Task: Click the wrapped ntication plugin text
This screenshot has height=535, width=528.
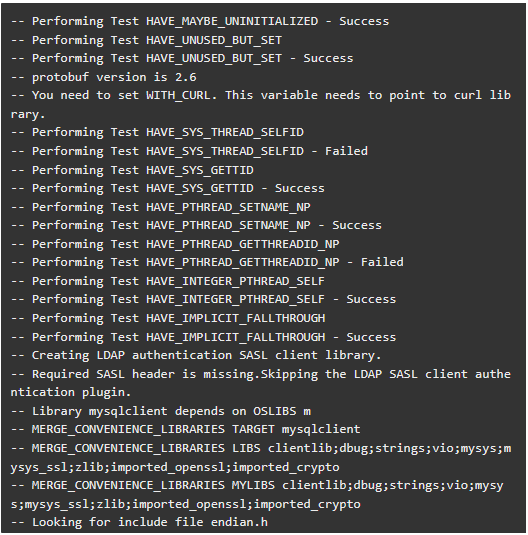Action: tap(71, 392)
